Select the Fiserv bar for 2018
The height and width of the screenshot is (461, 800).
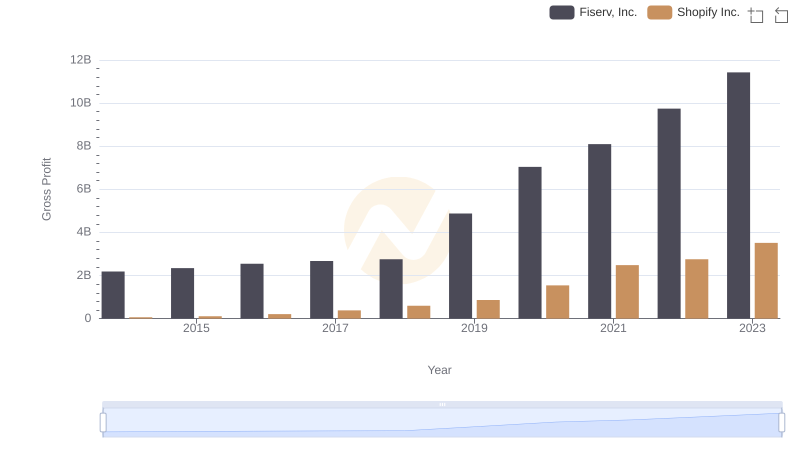[391, 289]
